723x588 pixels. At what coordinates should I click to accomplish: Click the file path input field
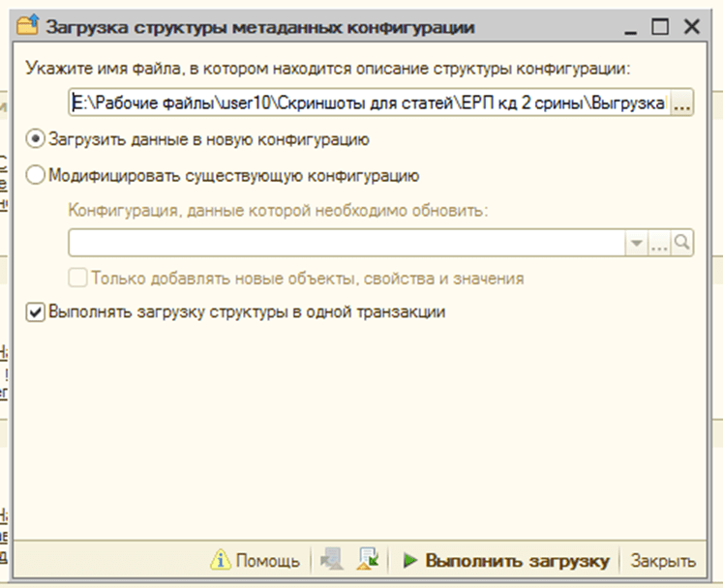pyautogui.click(x=368, y=103)
